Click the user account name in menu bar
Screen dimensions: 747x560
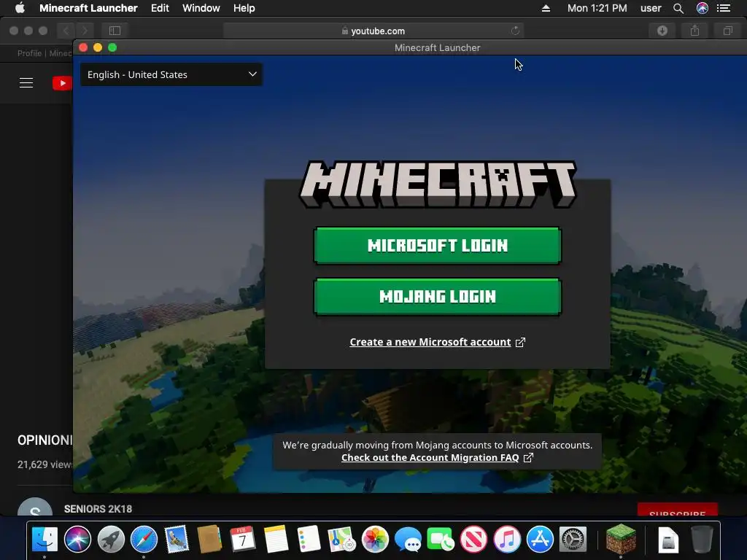pyautogui.click(x=651, y=8)
